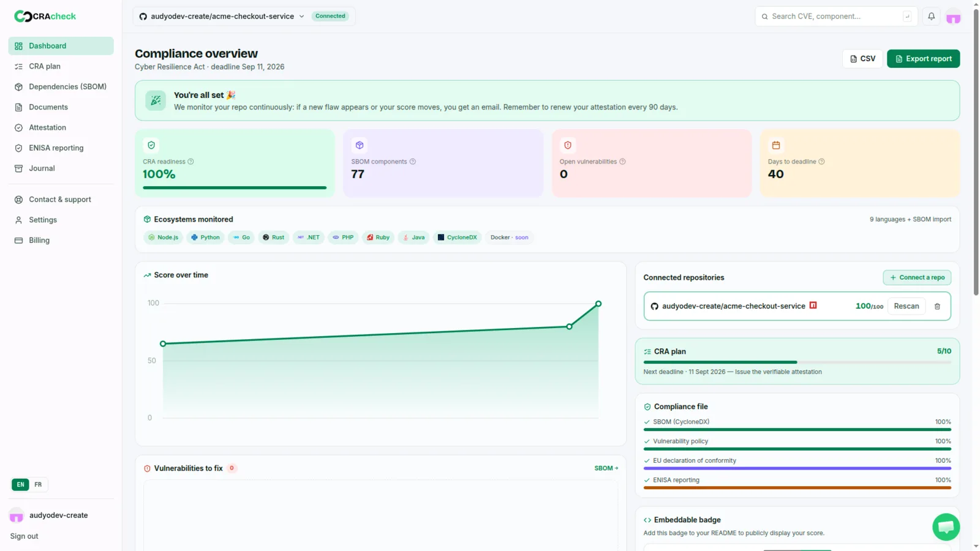Click the 100/100 repository score

pos(869,306)
